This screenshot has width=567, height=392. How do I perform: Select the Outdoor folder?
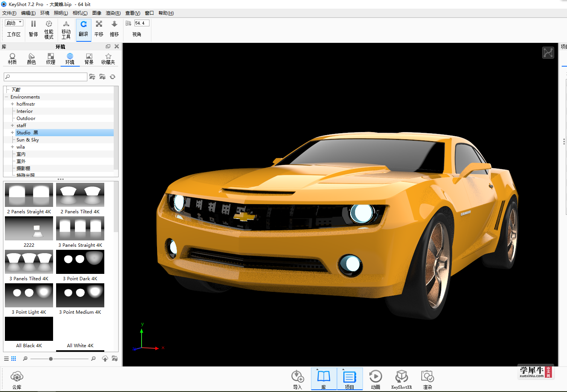[x=26, y=118]
